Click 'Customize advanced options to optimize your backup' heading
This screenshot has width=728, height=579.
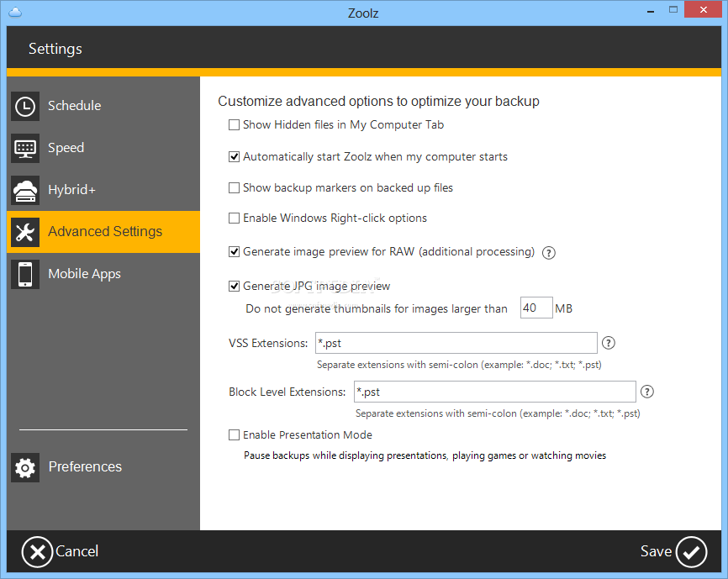[x=378, y=101]
